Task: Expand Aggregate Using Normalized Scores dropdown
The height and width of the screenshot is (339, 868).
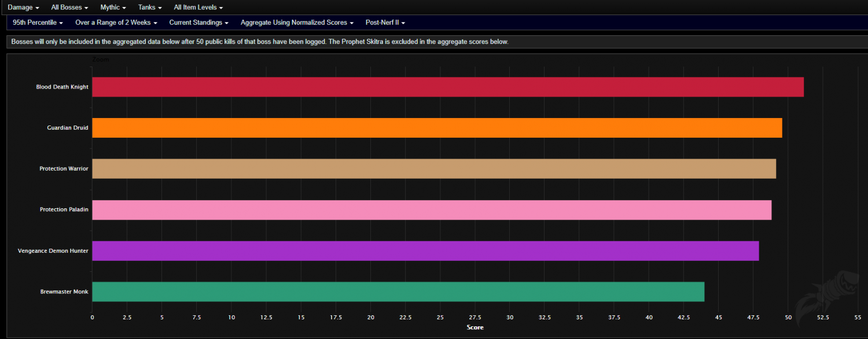Action: coord(297,23)
